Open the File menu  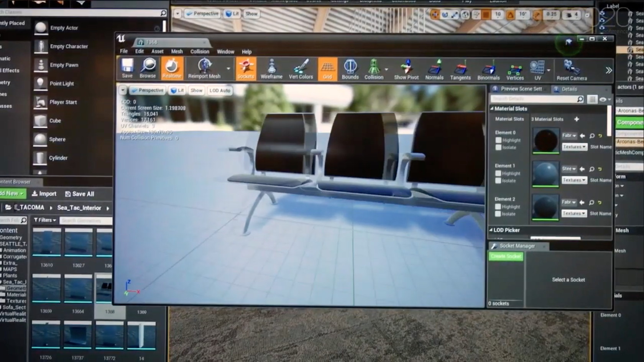coord(124,51)
